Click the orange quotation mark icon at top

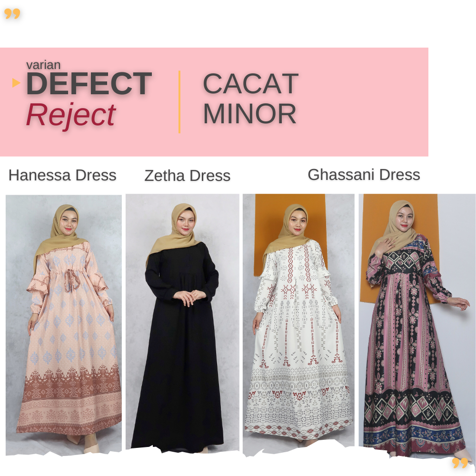(x=12, y=14)
